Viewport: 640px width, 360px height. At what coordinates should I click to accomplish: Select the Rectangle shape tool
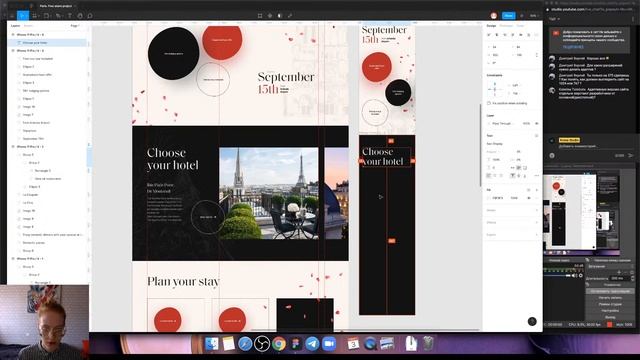pos(47,16)
